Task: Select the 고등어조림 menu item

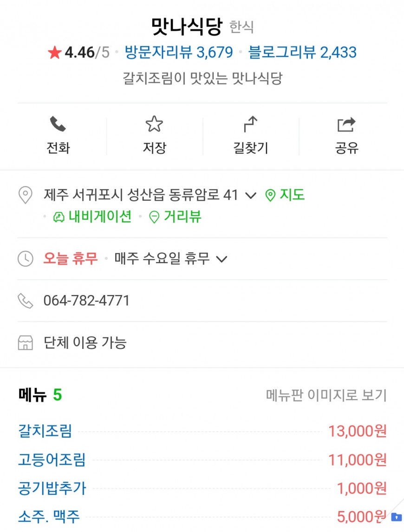Action: (52, 460)
